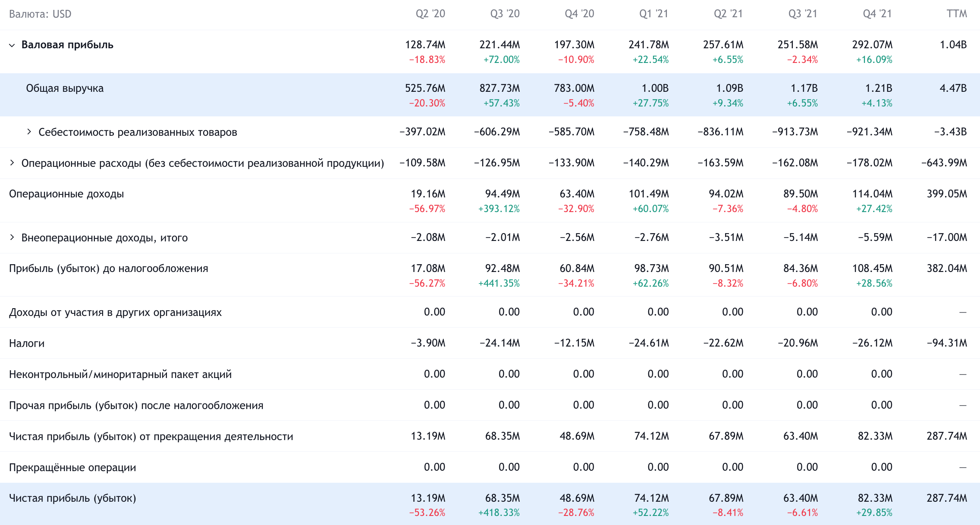The image size is (980, 525).
Task: Select operating expenses value −109.58M
Action: pos(422,163)
